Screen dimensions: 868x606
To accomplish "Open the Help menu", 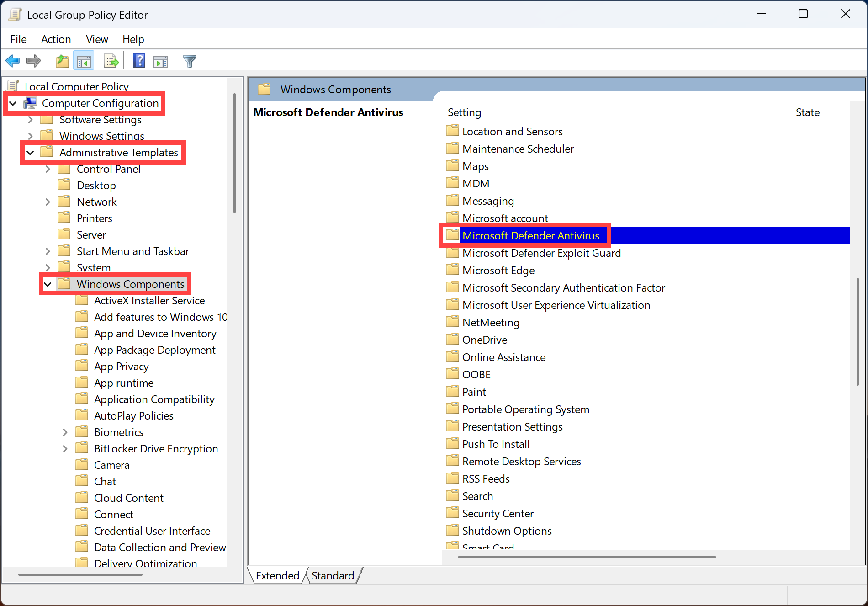I will [133, 39].
